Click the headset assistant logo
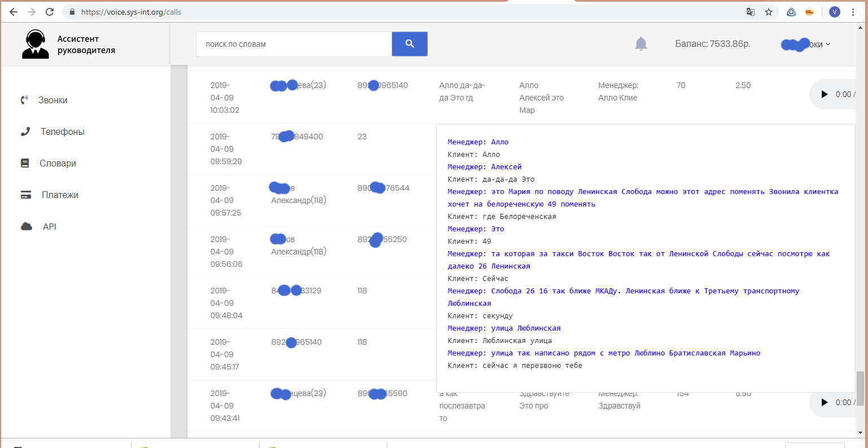 coord(35,44)
